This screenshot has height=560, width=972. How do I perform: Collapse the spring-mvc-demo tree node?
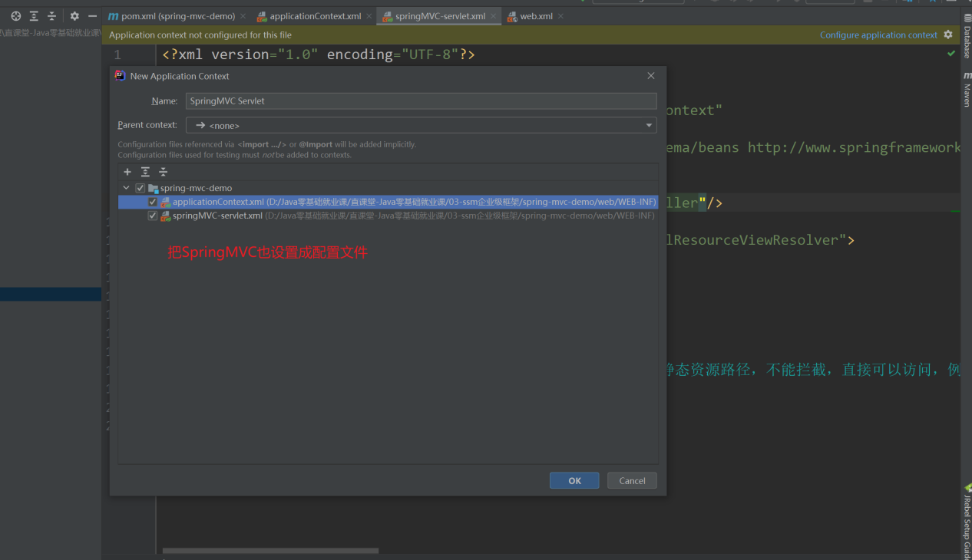pyautogui.click(x=126, y=188)
